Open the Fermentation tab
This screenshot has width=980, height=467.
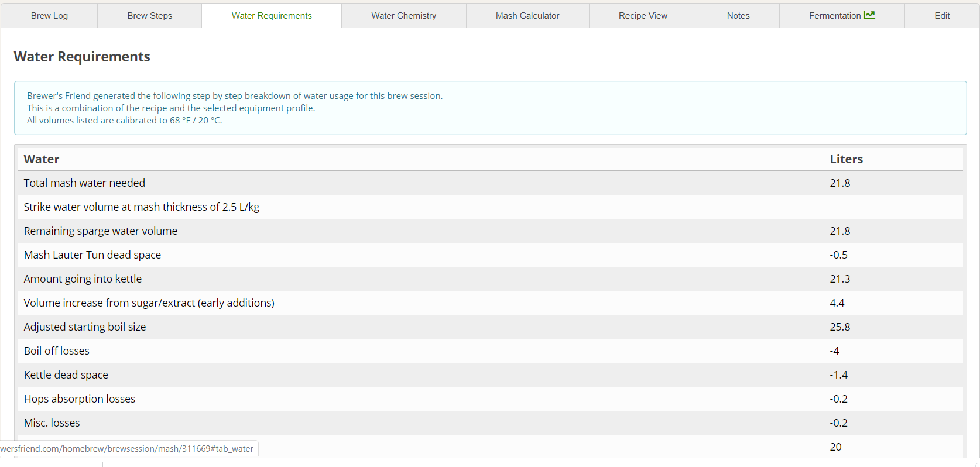pyautogui.click(x=842, y=16)
